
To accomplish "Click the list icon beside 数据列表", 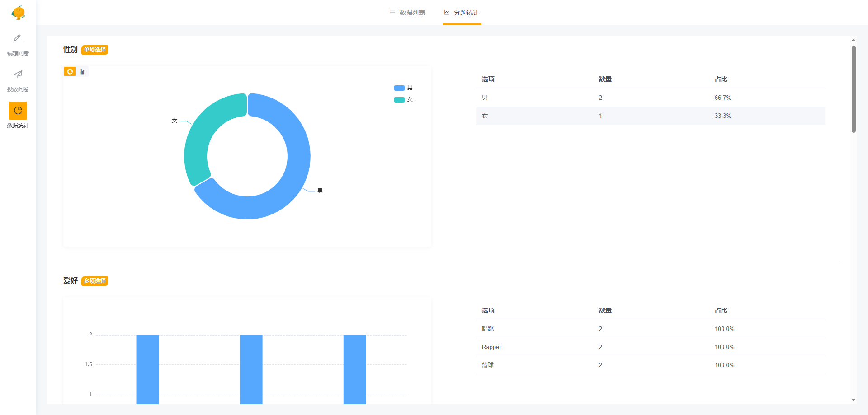I will click(x=392, y=13).
